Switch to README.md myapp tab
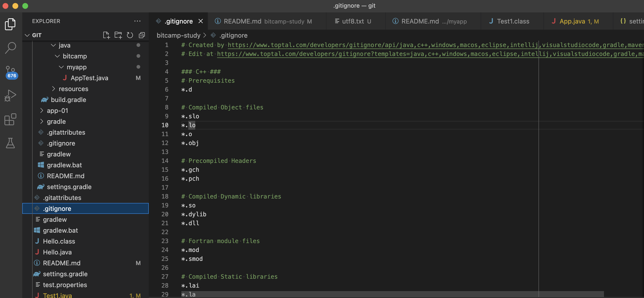 click(433, 21)
